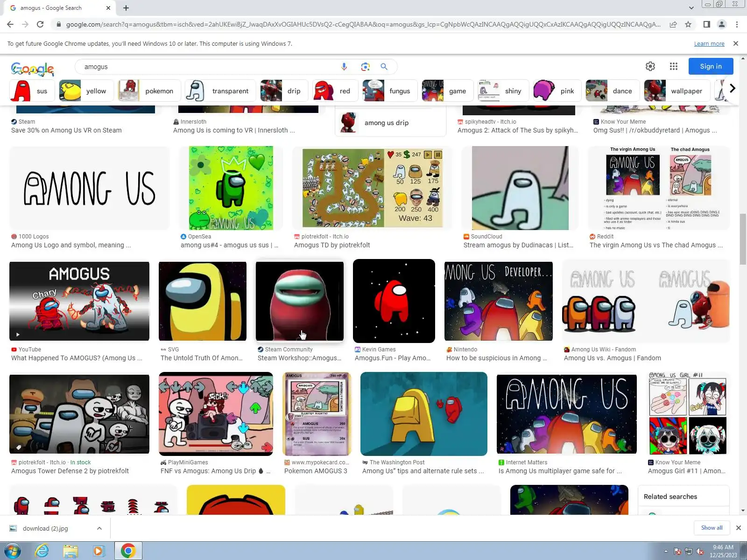Open the Washington Post yellow crewmate thumbnail
The height and width of the screenshot is (560, 747).
[424, 414]
